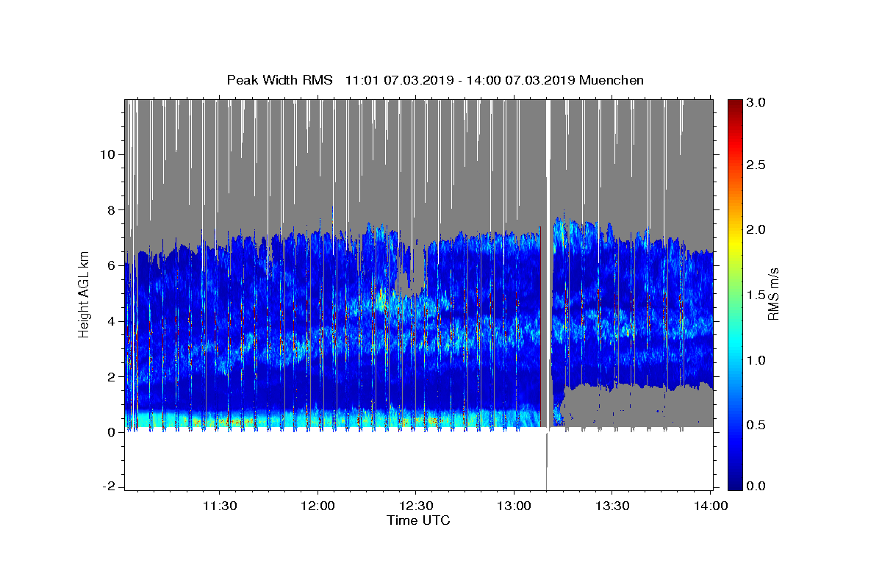Click the colorbar value 3.0
The image size is (882, 588).
756,102
